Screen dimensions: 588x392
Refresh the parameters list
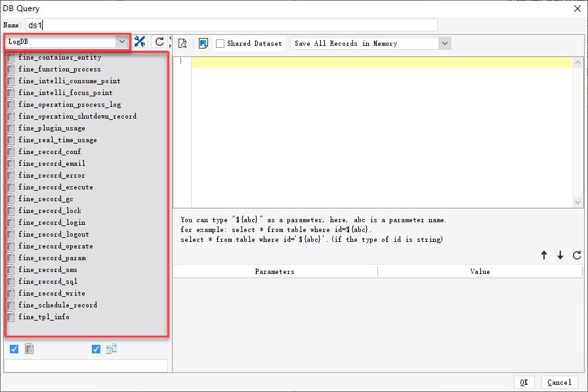(x=577, y=256)
